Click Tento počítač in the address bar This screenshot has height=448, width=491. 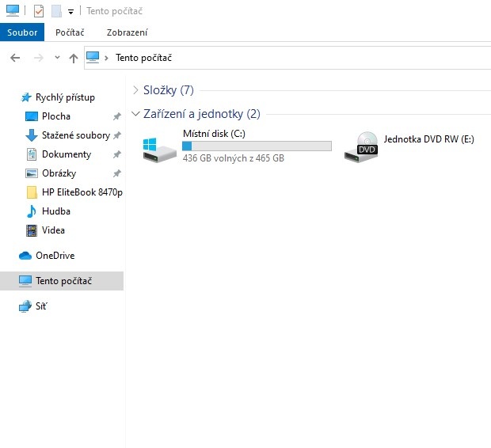tap(143, 58)
